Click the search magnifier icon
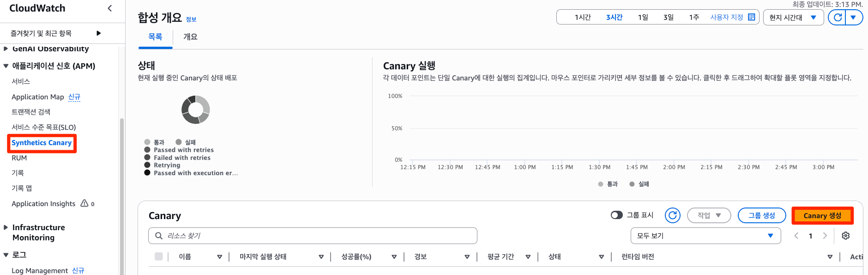Viewport: 868px width, 275px height. click(159, 236)
